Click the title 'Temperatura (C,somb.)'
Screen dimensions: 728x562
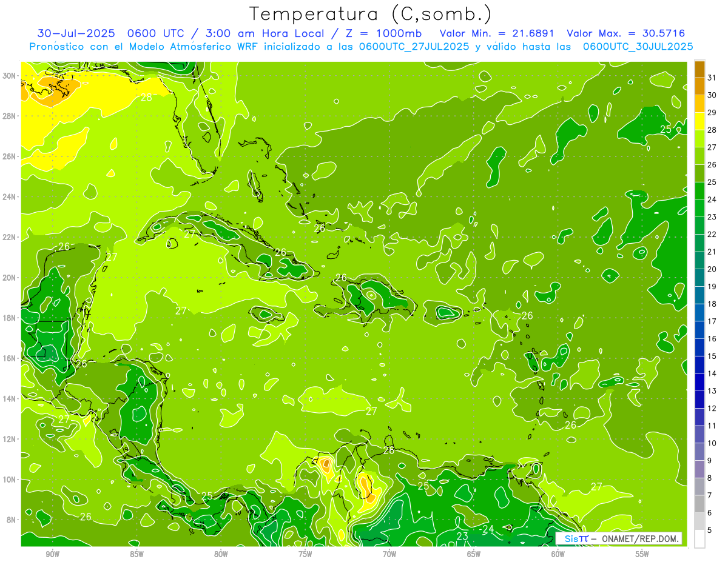(371, 14)
